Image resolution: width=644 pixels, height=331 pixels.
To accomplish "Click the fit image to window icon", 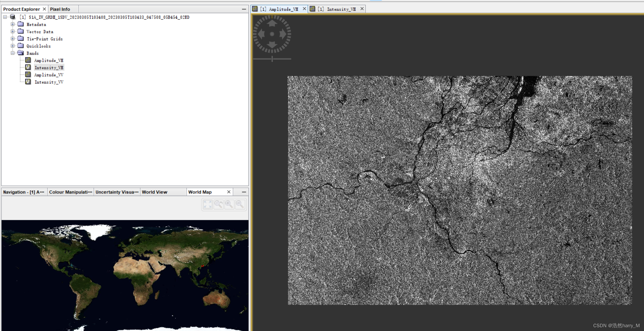I will tap(208, 204).
